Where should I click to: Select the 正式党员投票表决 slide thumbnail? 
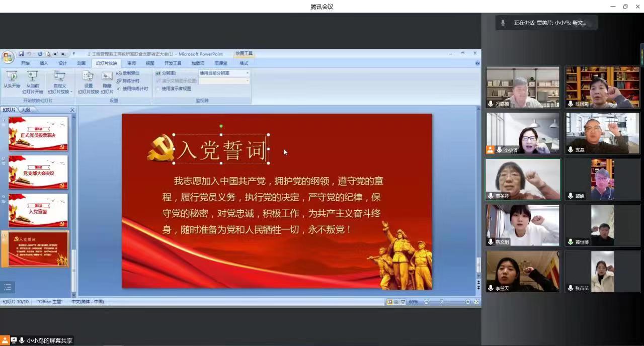click(x=38, y=134)
